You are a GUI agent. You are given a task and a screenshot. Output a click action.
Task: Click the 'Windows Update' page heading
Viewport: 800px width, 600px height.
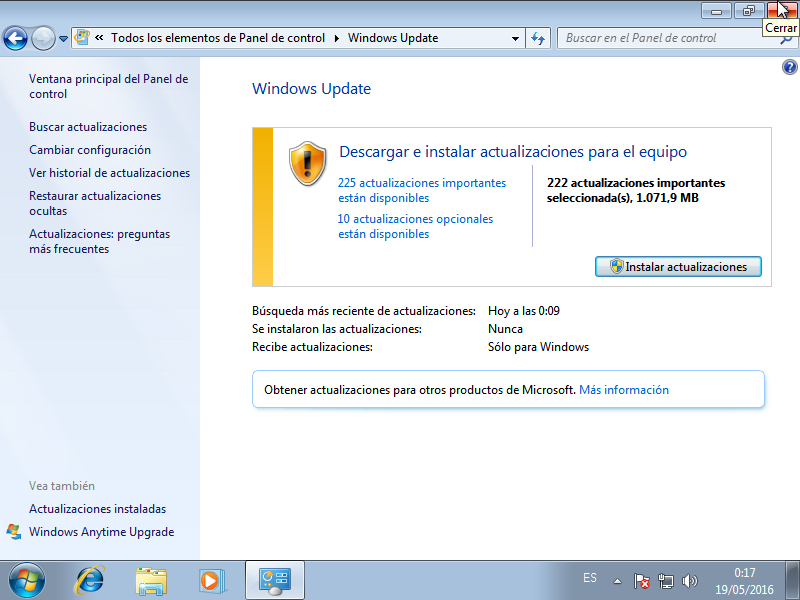pos(311,88)
